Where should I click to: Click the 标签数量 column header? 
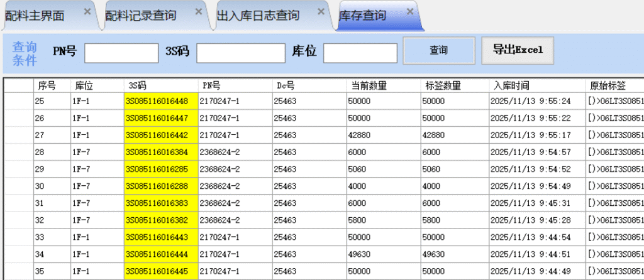point(455,85)
